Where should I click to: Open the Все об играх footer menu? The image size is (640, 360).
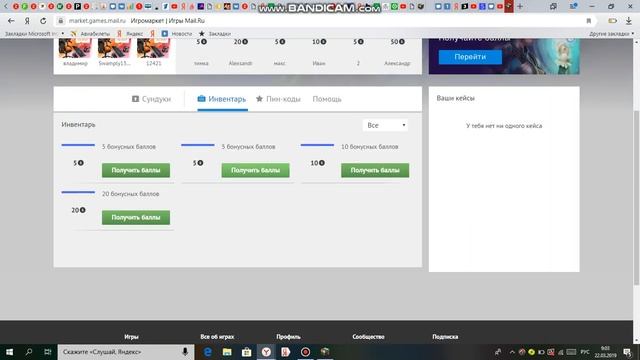click(x=217, y=337)
